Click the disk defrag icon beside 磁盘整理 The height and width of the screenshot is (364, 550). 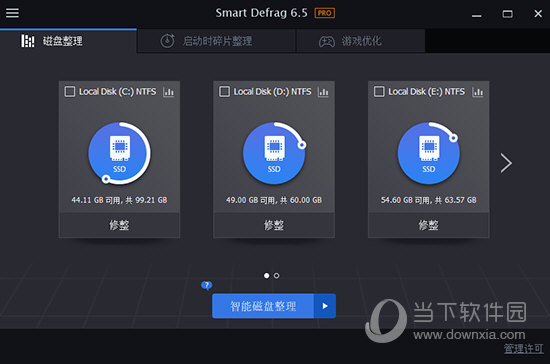click(x=28, y=41)
